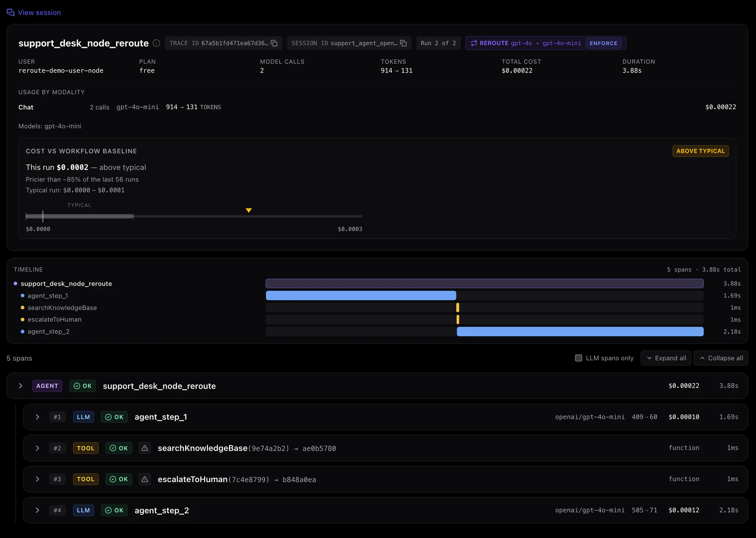Image resolution: width=756 pixels, height=538 pixels.
Task: Click the typical range segment of cost bar
Action: [x=80, y=216]
